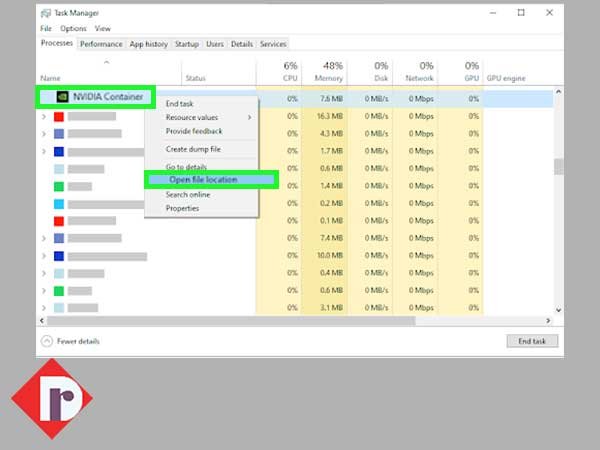Sort by the Name column header
The height and width of the screenshot is (450, 600).
(50, 78)
